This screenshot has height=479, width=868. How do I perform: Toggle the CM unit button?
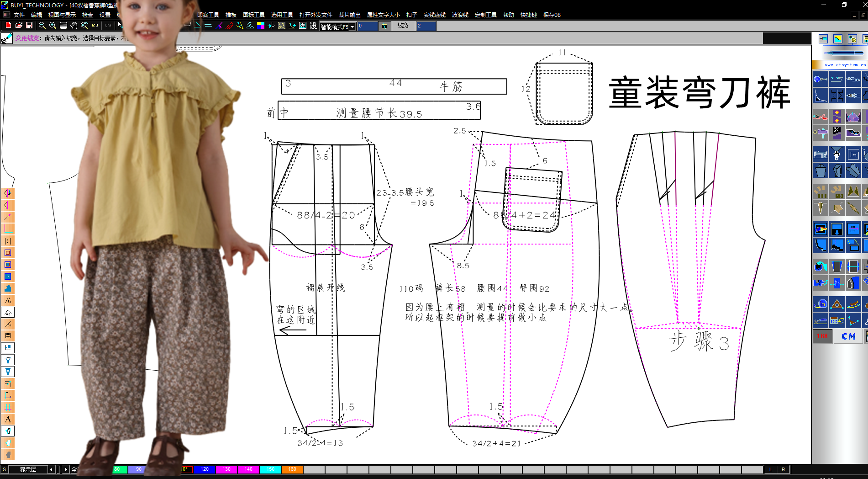point(848,336)
